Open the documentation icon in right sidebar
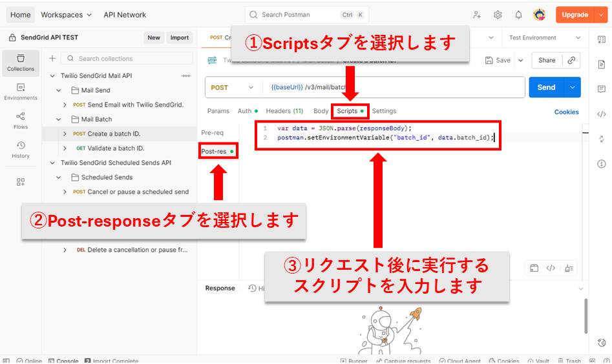 coord(602,65)
